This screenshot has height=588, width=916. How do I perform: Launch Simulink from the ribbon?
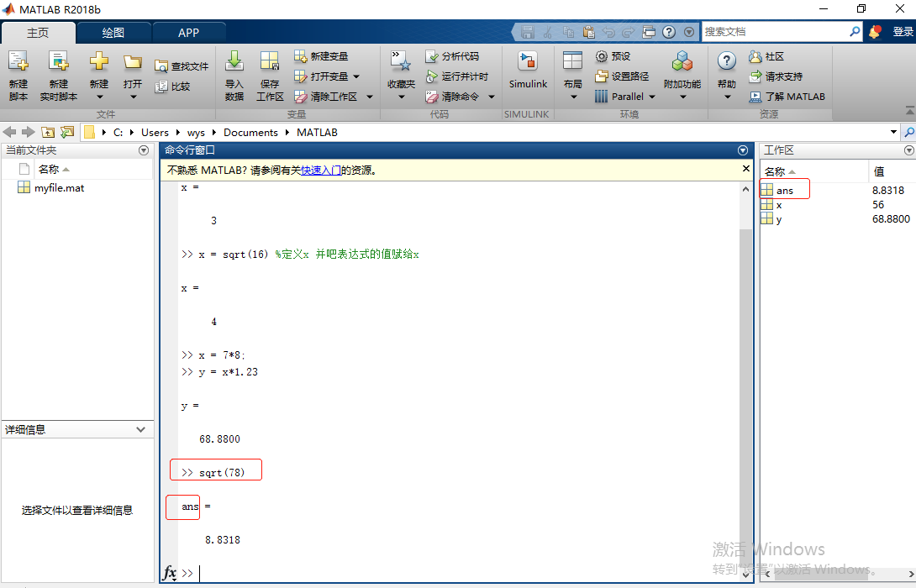tap(528, 70)
